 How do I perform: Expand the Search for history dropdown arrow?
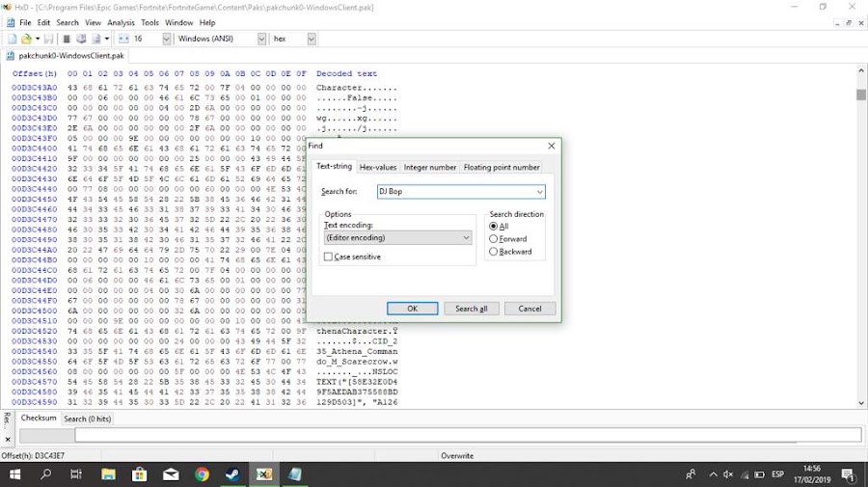[x=540, y=192]
